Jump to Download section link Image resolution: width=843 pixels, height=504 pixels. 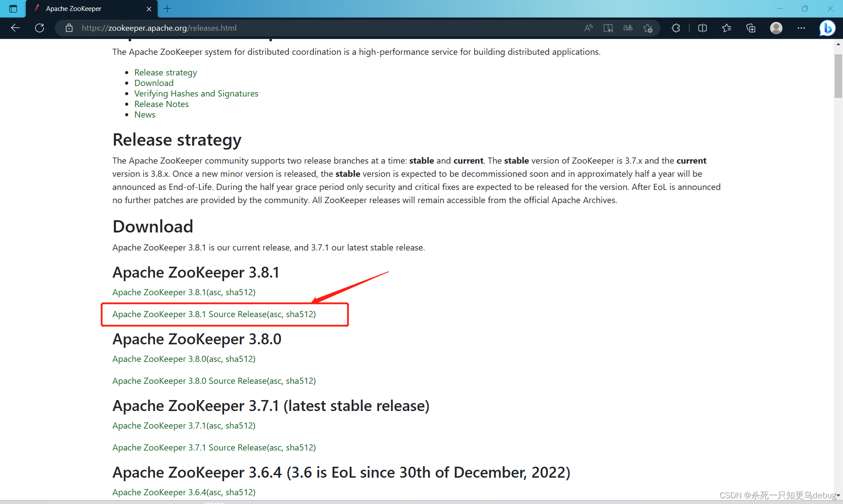(x=154, y=83)
